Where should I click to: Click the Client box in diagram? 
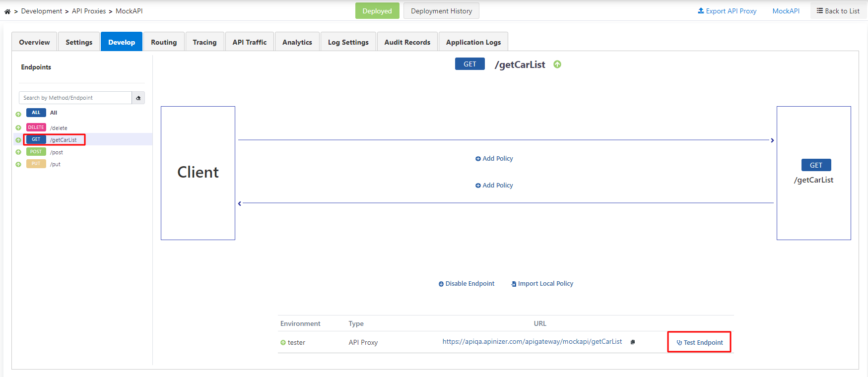coord(198,173)
